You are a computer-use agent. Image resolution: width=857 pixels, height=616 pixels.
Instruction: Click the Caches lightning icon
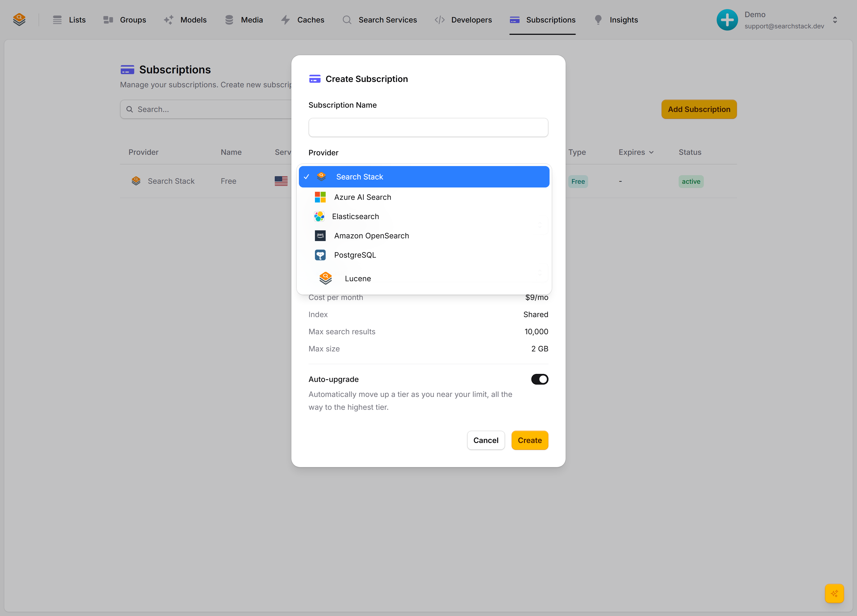click(x=286, y=20)
